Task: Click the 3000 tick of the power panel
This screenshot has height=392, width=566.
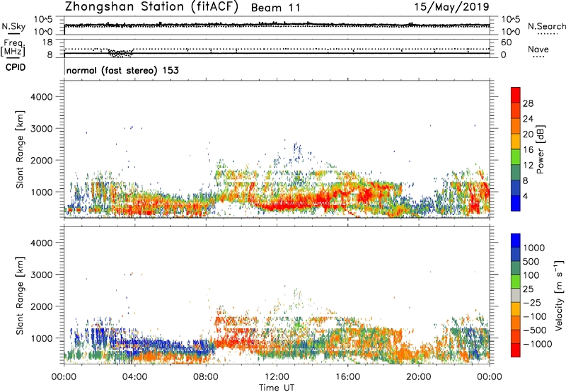Action: tap(42, 129)
